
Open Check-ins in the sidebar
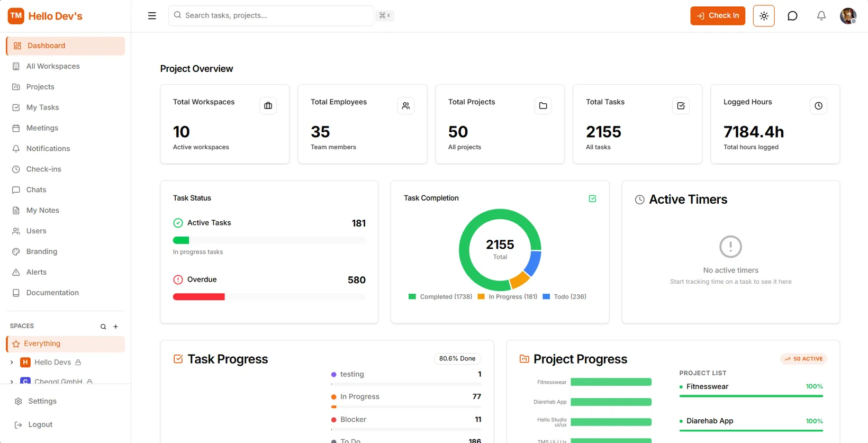(x=66, y=169)
